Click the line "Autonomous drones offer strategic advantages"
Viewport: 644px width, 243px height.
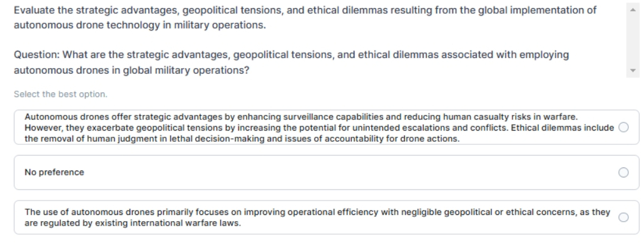coord(301,117)
